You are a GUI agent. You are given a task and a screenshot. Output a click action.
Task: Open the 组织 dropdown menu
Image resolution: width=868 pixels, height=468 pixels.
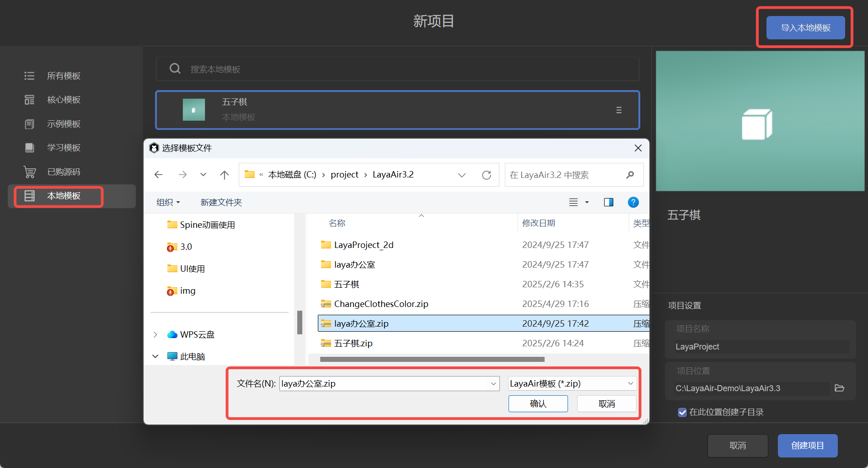pyautogui.click(x=168, y=202)
